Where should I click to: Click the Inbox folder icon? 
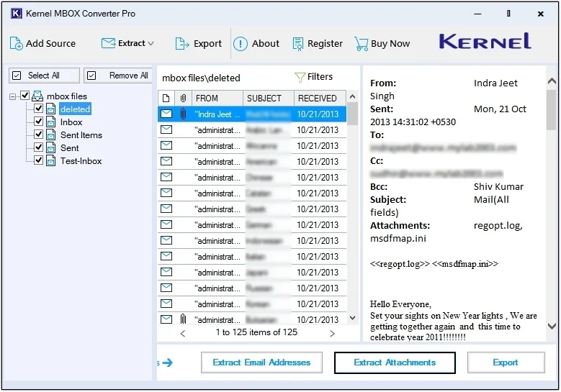pyautogui.click(x=51, y=122)
